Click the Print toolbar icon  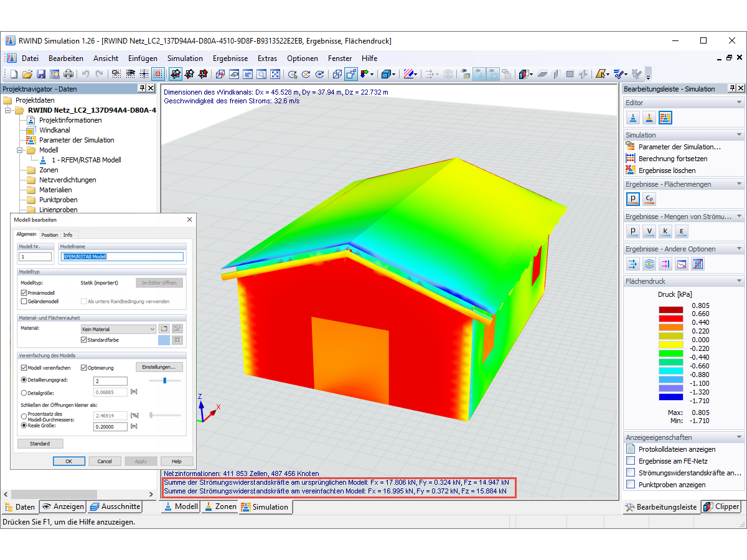69,74
